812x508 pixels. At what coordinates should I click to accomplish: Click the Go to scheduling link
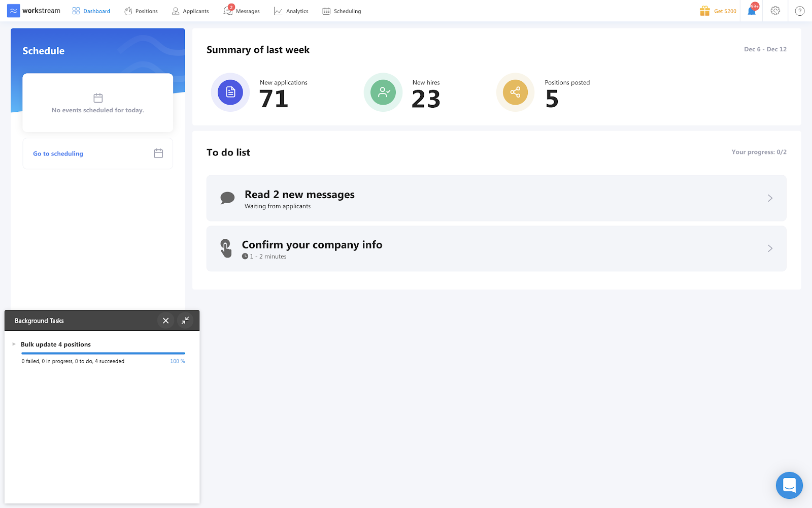tap(58, 153)
